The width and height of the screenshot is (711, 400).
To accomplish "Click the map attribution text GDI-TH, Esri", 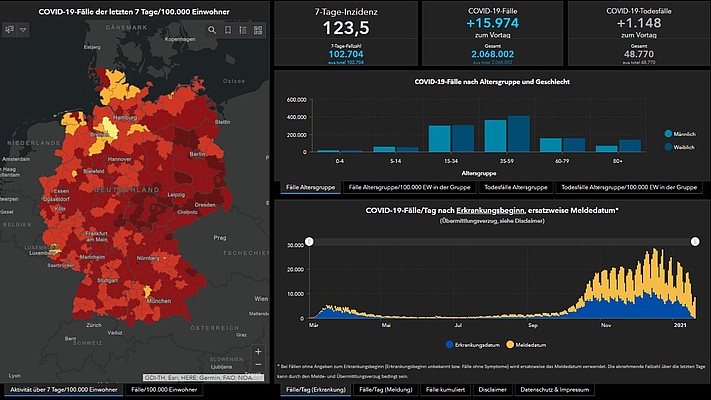I will (203, 377).
